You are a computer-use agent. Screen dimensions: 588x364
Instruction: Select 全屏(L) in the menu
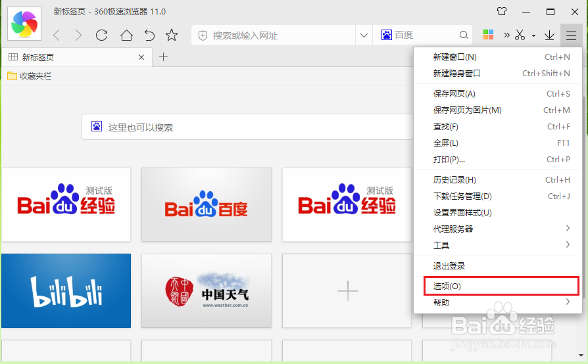pos(498,143)
